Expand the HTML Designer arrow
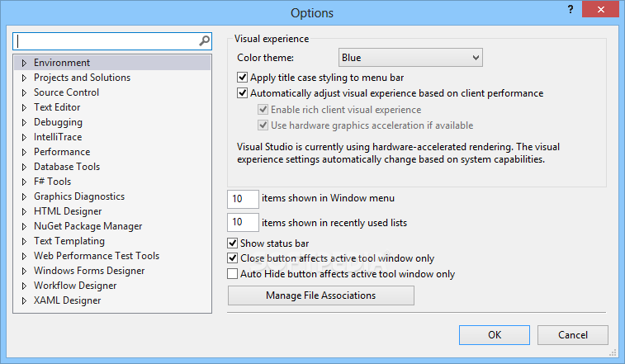This screenshot has height=364, width=625. pyautogui.click(x=24, y=211)
